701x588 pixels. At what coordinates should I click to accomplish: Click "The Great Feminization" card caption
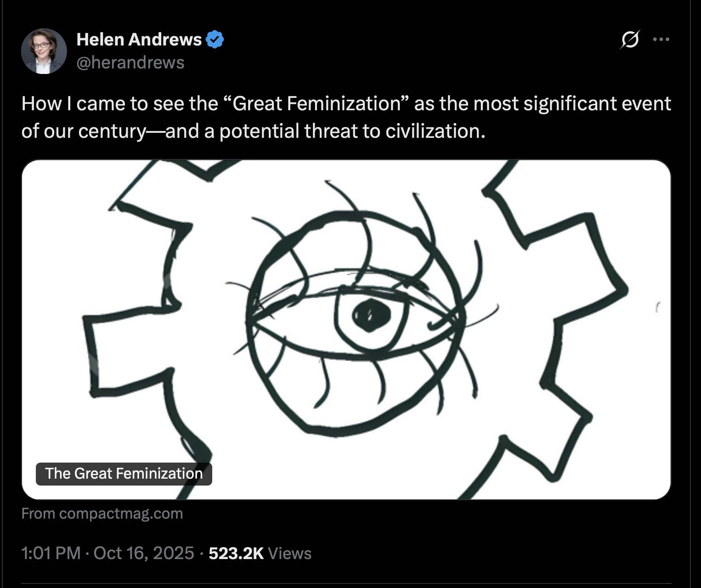pos(124,474)
